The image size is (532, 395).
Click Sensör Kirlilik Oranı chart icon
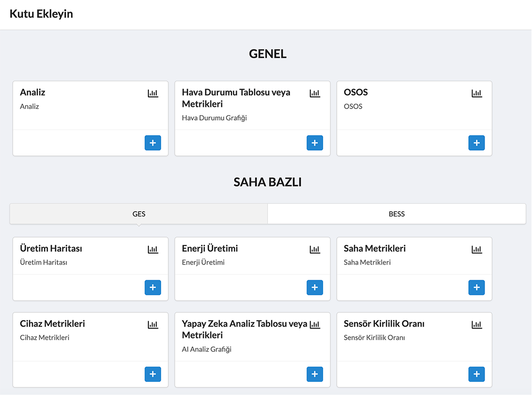click(x=476, y=325)
